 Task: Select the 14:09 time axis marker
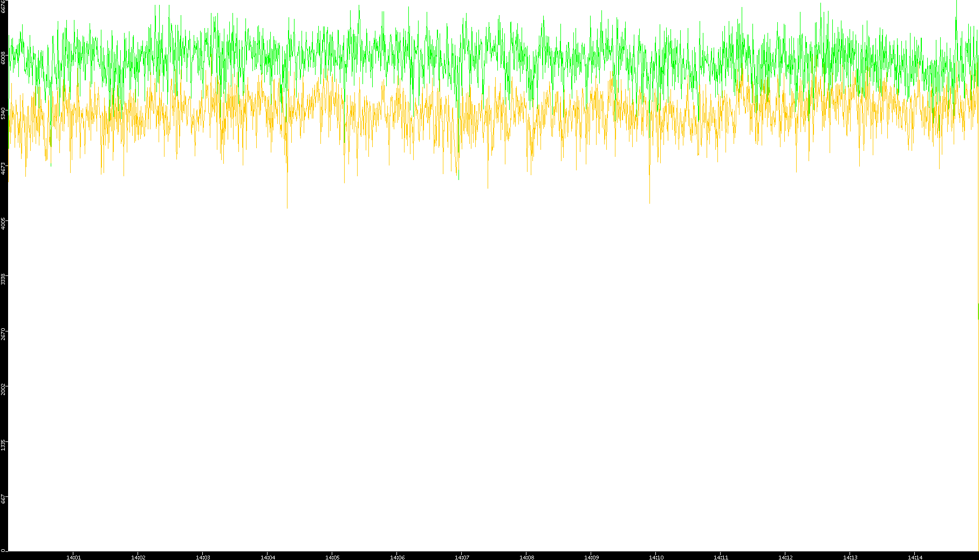coord(591,557)
